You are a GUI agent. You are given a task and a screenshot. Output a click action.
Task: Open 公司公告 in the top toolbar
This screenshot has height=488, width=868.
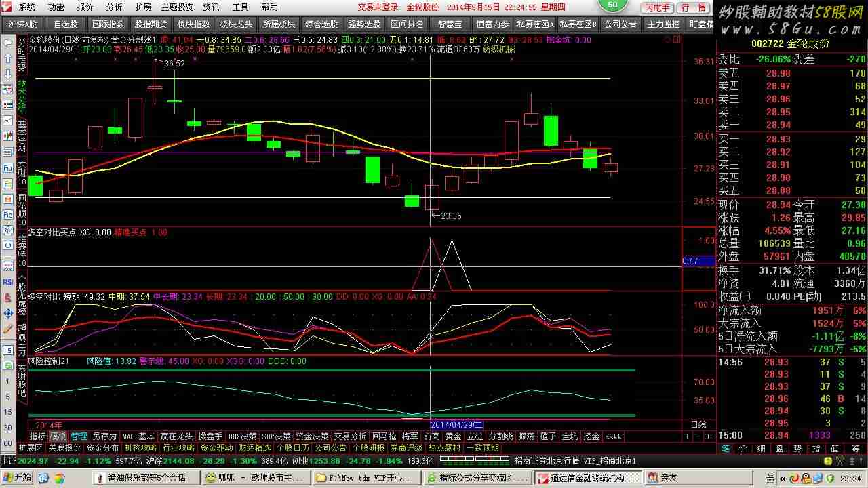(621, 24)
